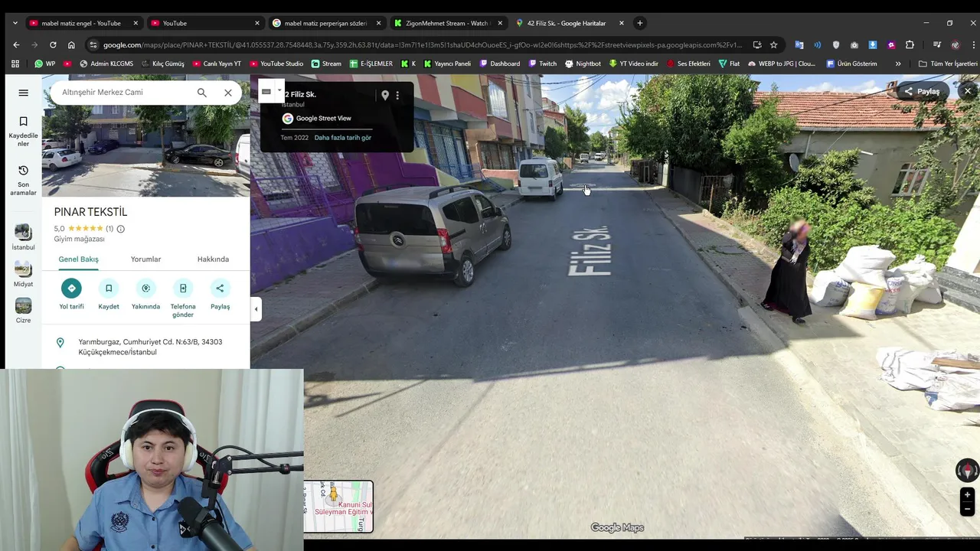The width and height of the screenshot is (980, 551).
Task: Bookmark this page with star icon
Action: click(x=773, y=44)
